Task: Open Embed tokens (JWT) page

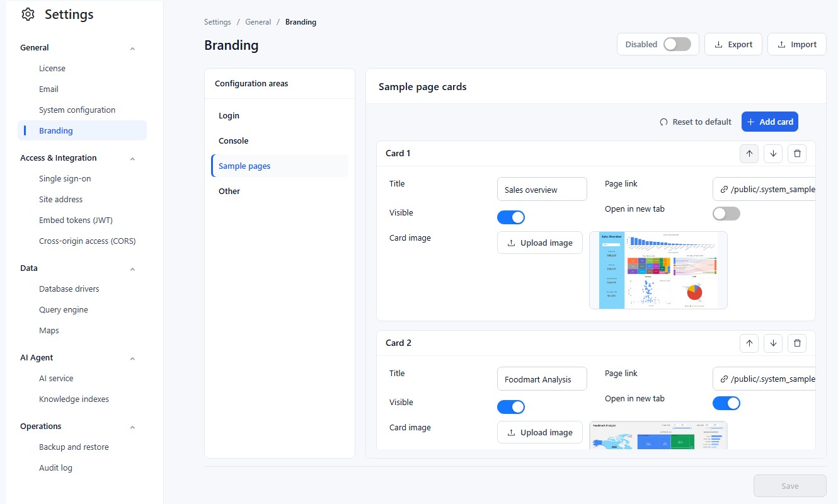Action: coord(76,220)
